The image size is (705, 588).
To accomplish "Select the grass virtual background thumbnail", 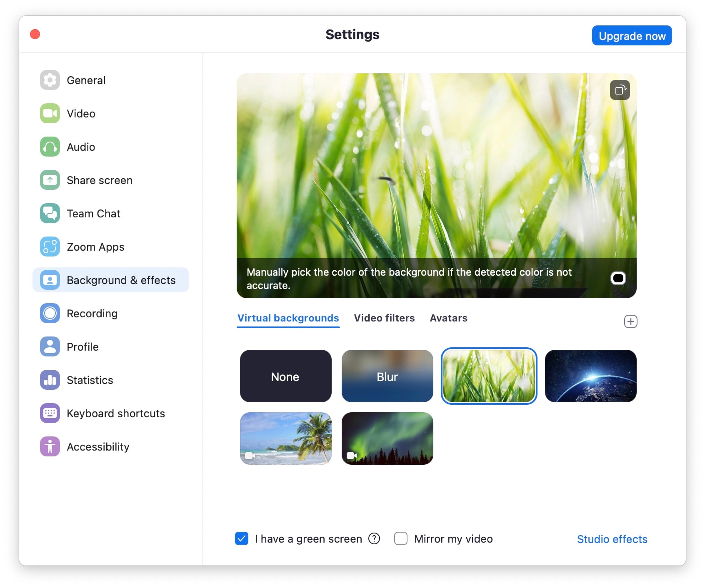I will pos(489,376).
